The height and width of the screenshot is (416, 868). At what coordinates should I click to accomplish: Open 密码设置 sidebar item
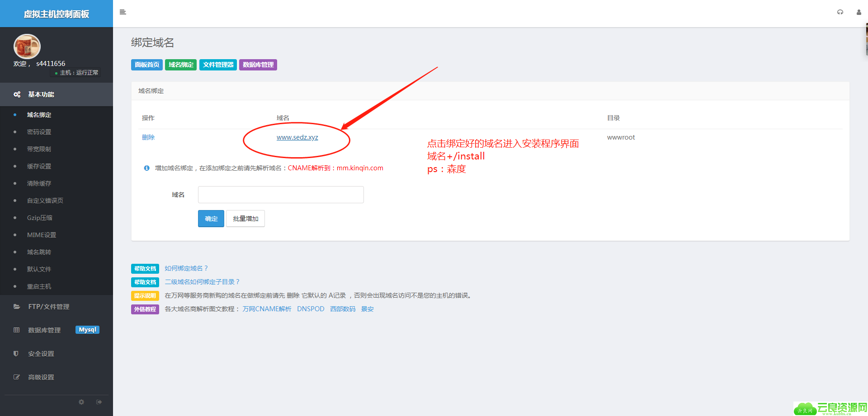[x=39, y=132]
